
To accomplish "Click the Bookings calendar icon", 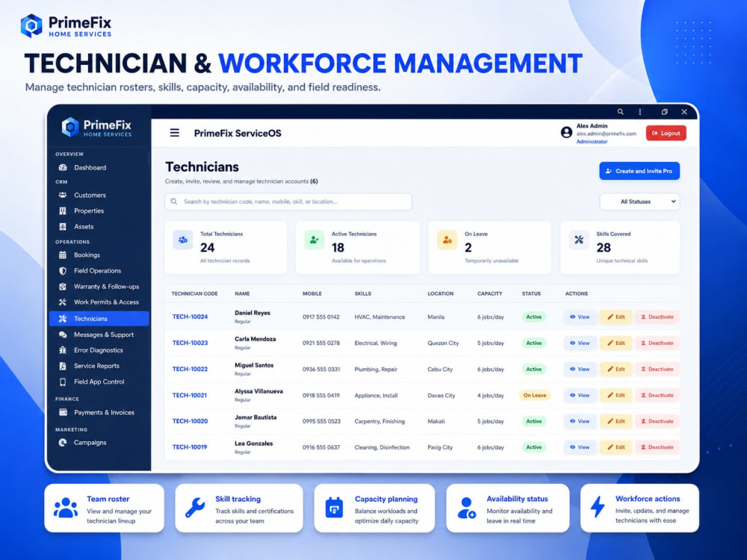I will 63,255.
